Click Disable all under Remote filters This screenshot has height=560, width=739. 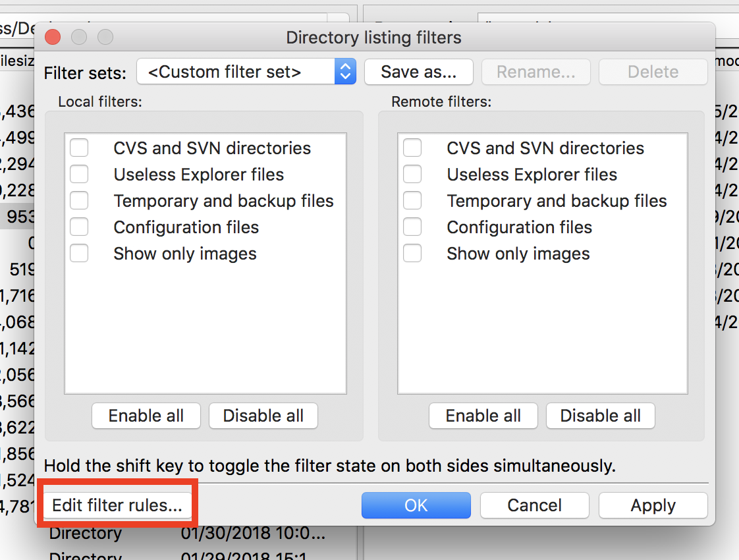pos(600,416)
